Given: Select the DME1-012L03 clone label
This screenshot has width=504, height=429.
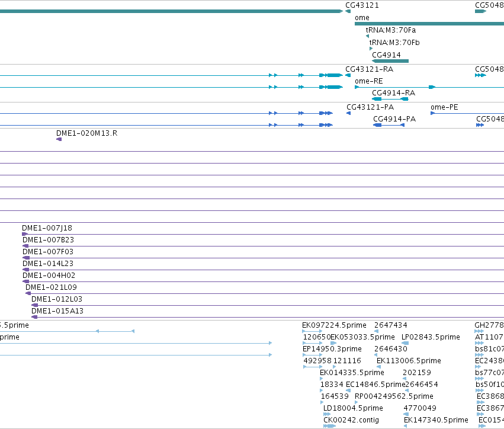Looking at the screenshot, I should tap(57, 299).
